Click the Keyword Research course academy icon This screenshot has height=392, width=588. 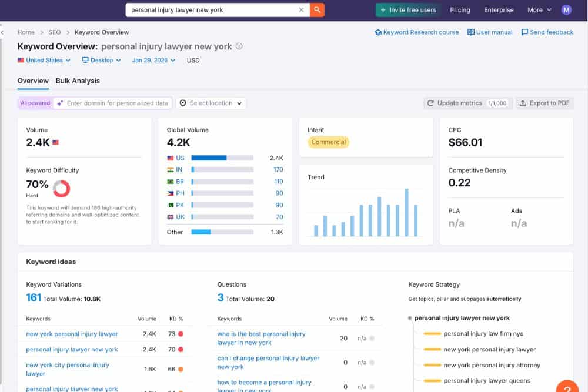tap(379, 32)
